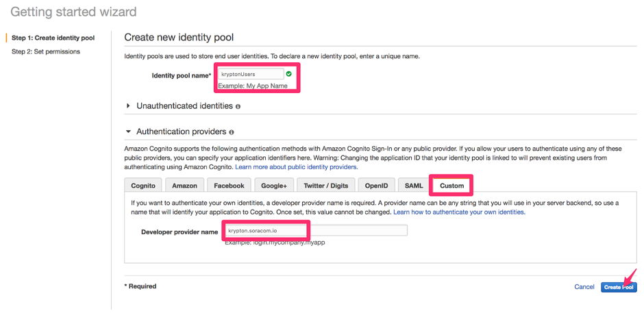Click the Custom tab
Screen dimensions: 644x324
point(451,186)
